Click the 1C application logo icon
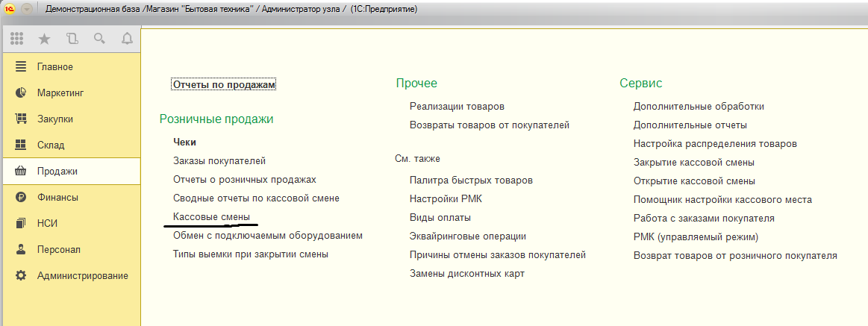868x326 pixels. 10,10
